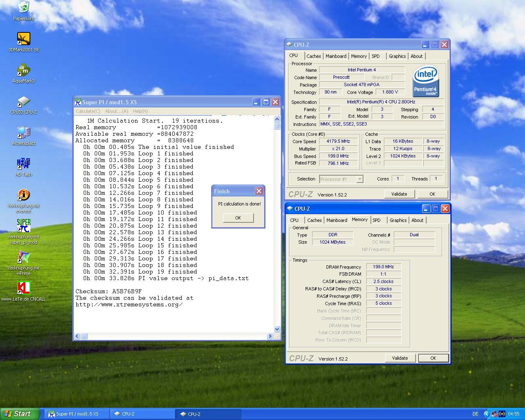Viewport: 525px width, 420px height.
Task: Switch to Graphics tab in upper CPU-Z
Action: (x=397, y=56)
